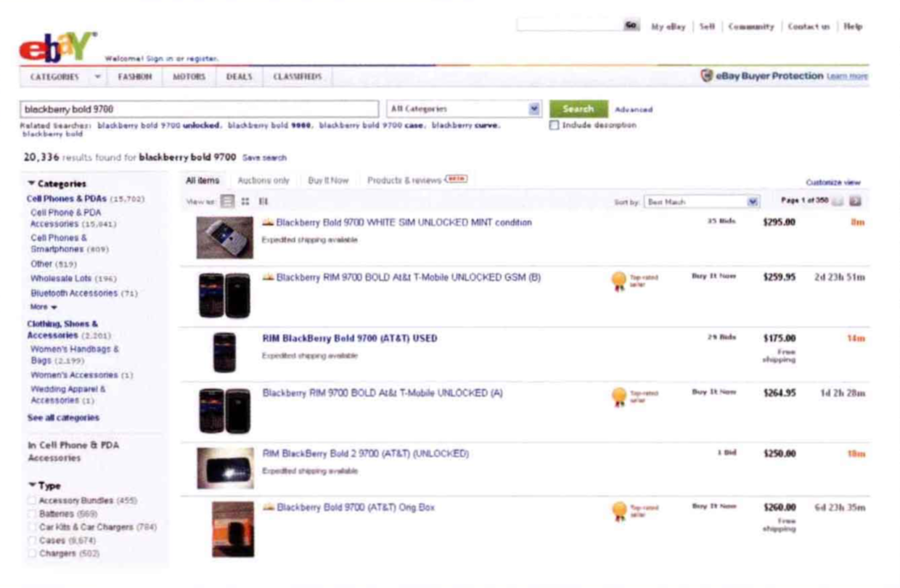
Task: Open Products & reviews tab
Action: (405, 180)
